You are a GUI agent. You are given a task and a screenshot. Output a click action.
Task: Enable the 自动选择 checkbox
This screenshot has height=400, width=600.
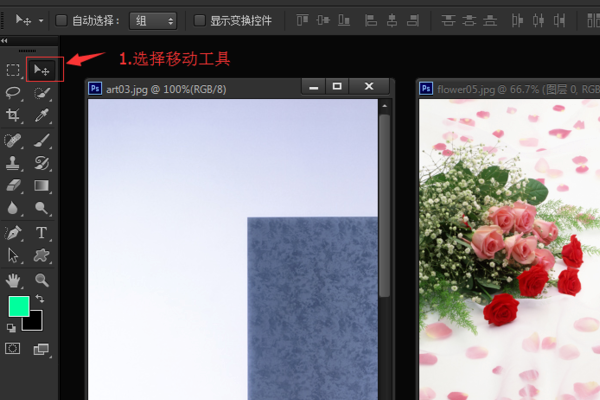62,20
